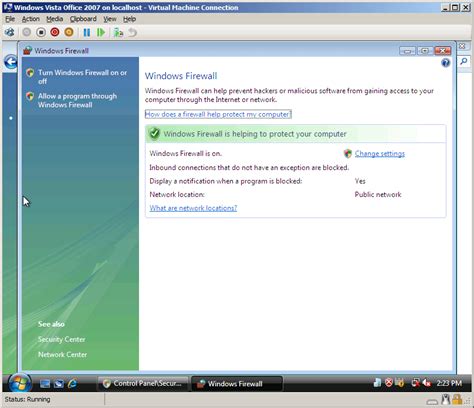
Task: Click the 2:23 PM taskbar clock
Action: pyautogui.click(x=449, y=383)
